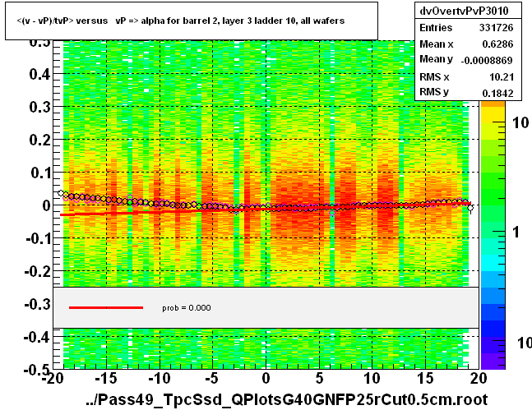This screenshot has height=410, width=532.
Task: Click y-axis label 0.1
Action: 39,173
